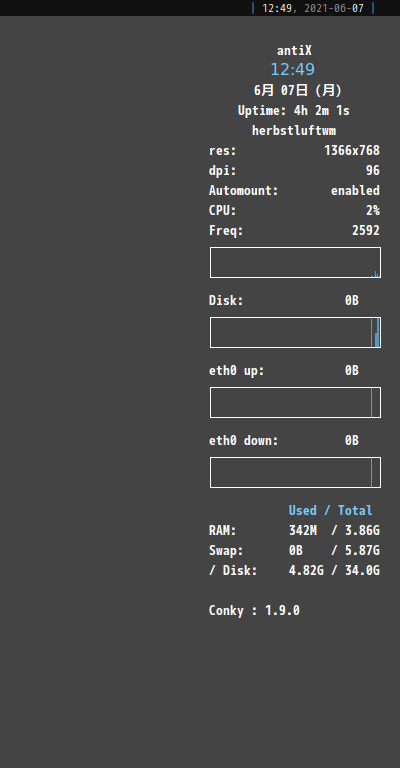This screenshot has height=768, width=400.
Task: Select the Swap: label
Action: pos(226,551)
